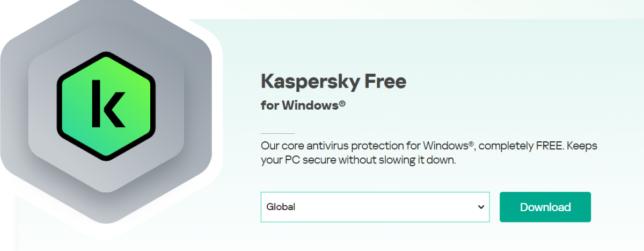Expand the region dropdown chevron arrow
This screenshot has width=644, height=251.
[481, 207]
